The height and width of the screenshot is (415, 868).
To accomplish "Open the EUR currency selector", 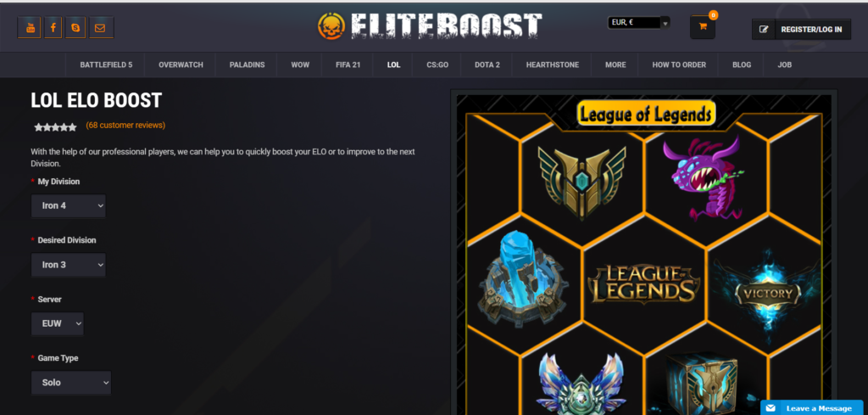I will 639,23.
